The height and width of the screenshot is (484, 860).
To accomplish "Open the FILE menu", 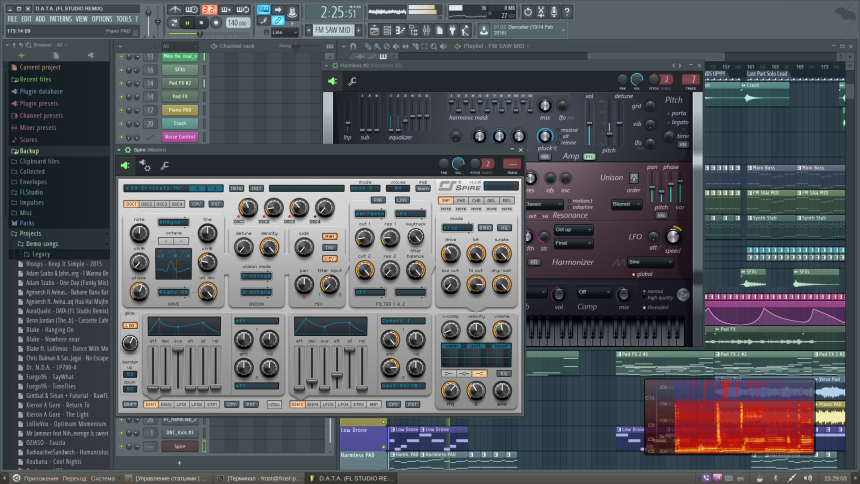I will click(x=12, y=19).
